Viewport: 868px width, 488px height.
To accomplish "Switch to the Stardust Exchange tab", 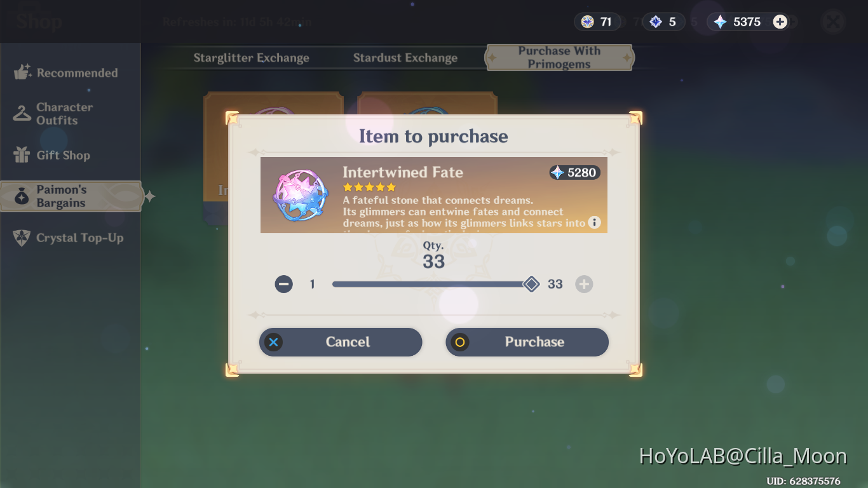I will (x=405, y=58).
